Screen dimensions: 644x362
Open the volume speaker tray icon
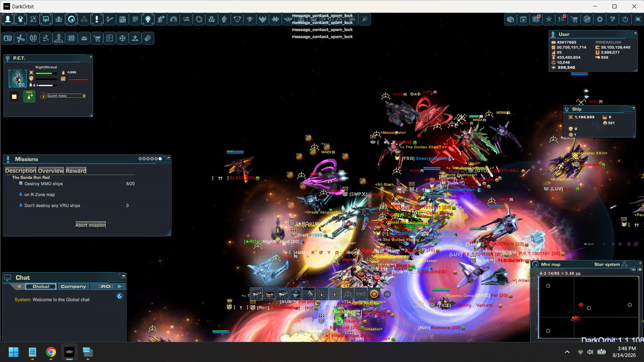(x=590, y=352)
